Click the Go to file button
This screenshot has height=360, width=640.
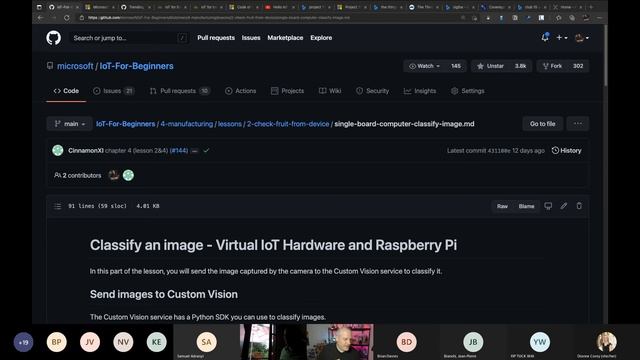(x=542, y=124)
